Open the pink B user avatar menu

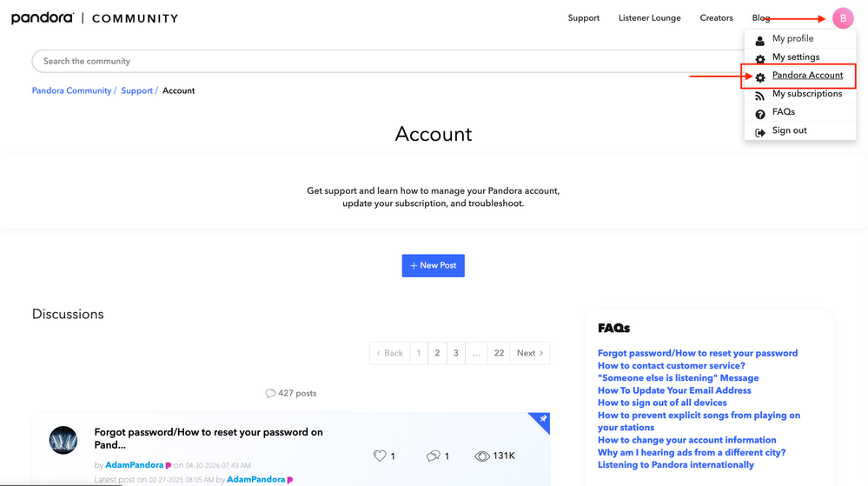(843, 18)
